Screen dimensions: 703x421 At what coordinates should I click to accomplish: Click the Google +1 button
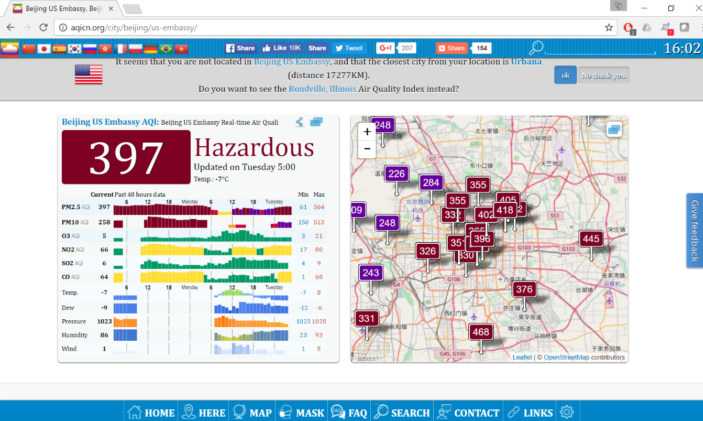coord(385,48)
